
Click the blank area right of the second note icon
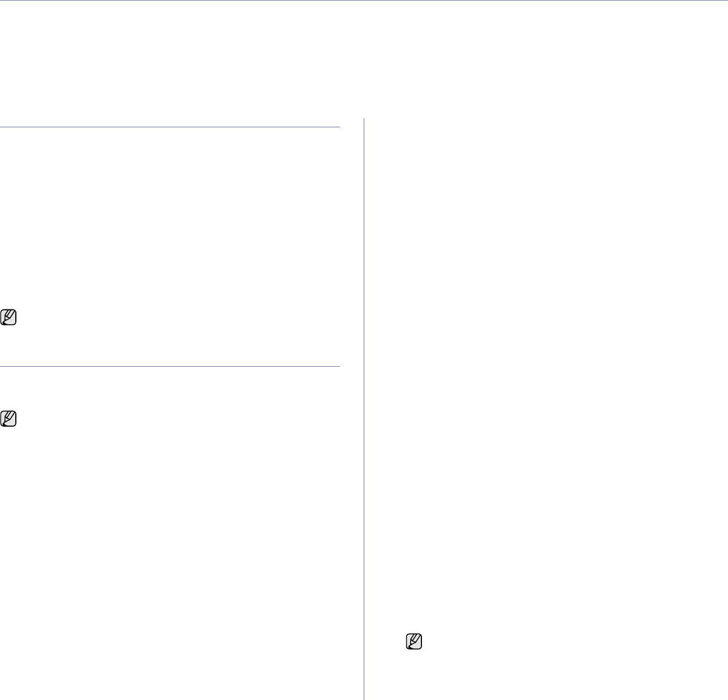pyautogui.click(x=170, y=419)
